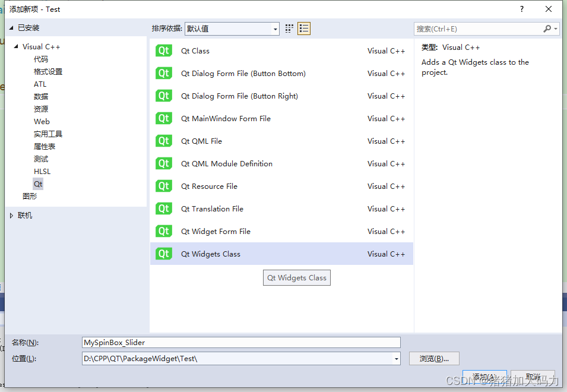This screenshot has width=567, height=392.
Task: Close the 添加新项 dialog
Action: 549,9
